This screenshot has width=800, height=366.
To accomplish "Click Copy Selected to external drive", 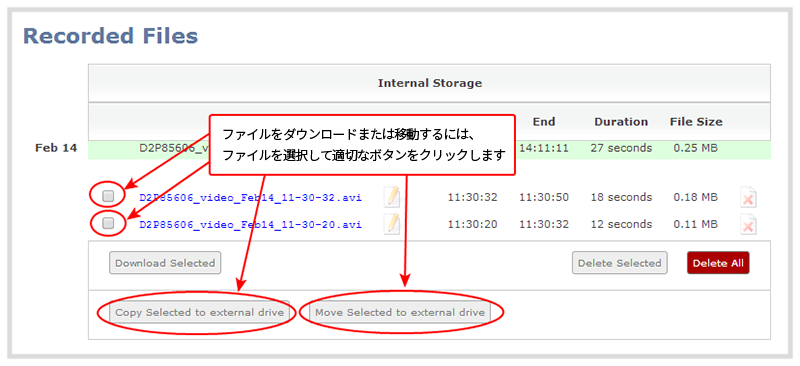I will [199, 312].
